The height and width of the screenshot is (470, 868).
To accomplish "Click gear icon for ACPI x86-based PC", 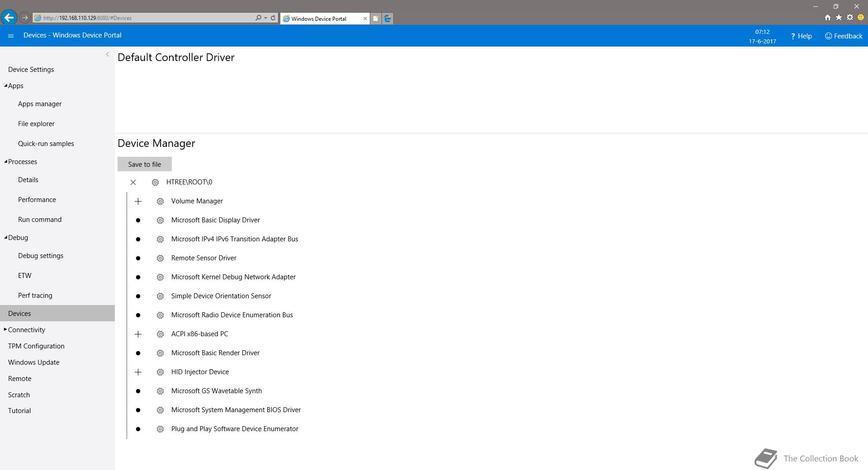I will click(x=160, y=334).
